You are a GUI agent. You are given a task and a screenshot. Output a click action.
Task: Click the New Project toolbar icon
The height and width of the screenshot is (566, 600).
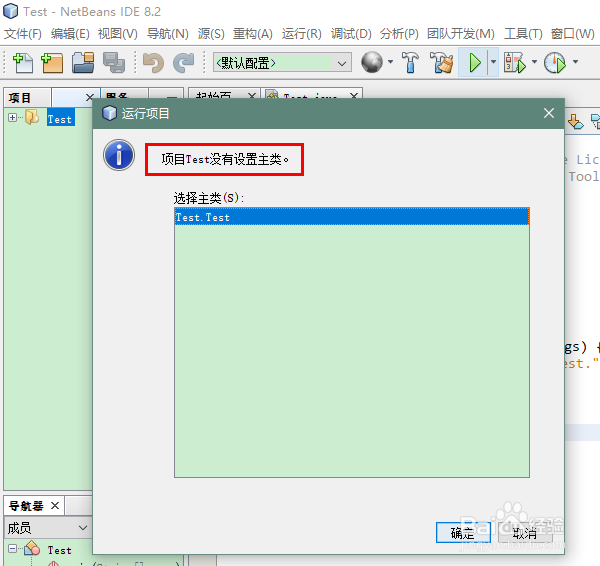[52, 62]
